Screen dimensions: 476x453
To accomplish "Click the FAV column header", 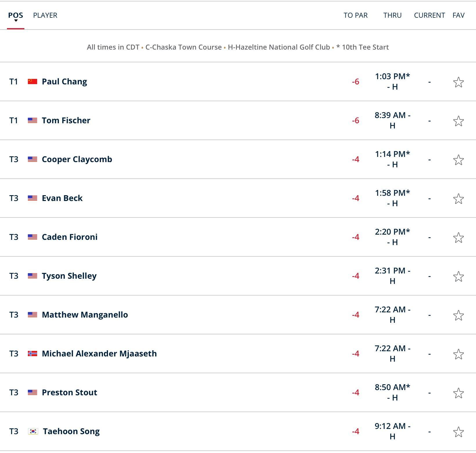I will (458, 15).
